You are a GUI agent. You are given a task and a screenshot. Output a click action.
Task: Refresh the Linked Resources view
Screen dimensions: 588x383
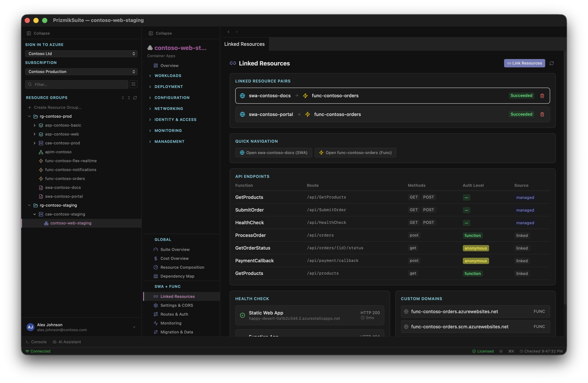point(551,63)
